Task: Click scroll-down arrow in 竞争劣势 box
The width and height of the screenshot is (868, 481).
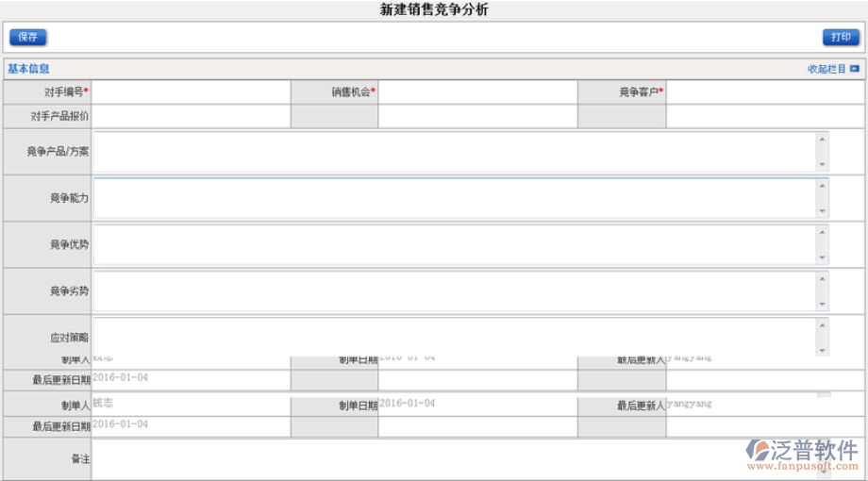Action: 823,304
